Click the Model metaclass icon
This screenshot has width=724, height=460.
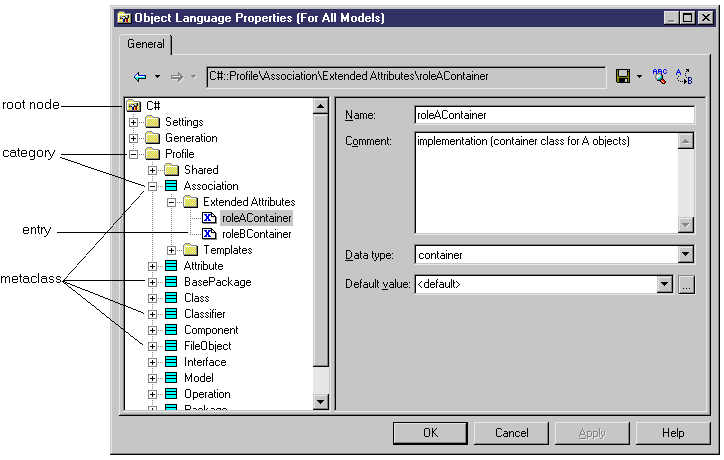[171, 378]
